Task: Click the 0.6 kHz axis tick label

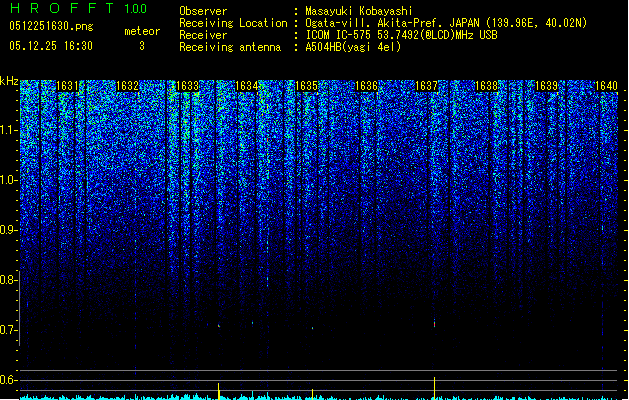Action: (8, 380)
